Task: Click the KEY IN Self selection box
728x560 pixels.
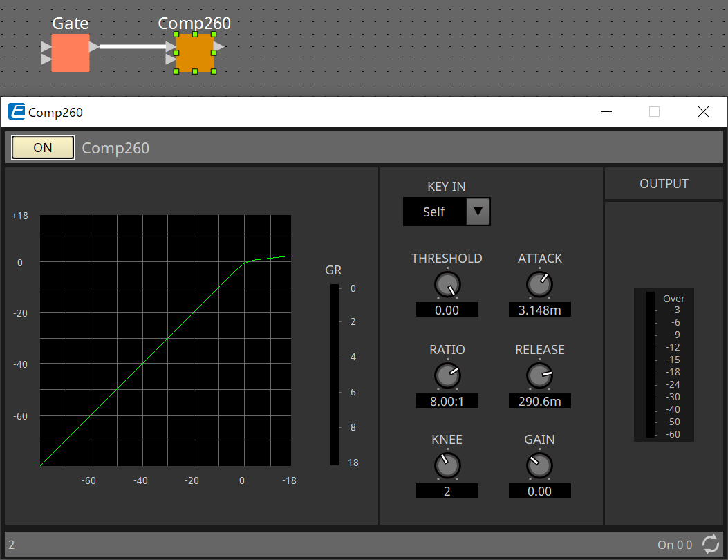Action: pyautogui.click(x=434, y=212)
